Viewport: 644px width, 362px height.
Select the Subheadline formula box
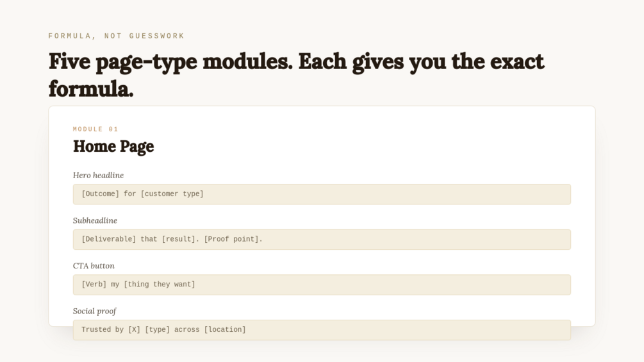tap(322, 239)
